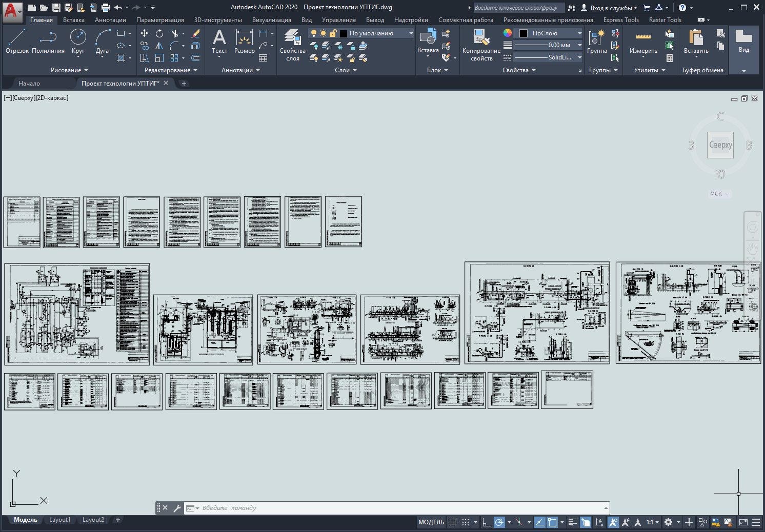Screen dimensions: 765x532
Task: Click the Erase tool icon
Action: click(195, 33)
